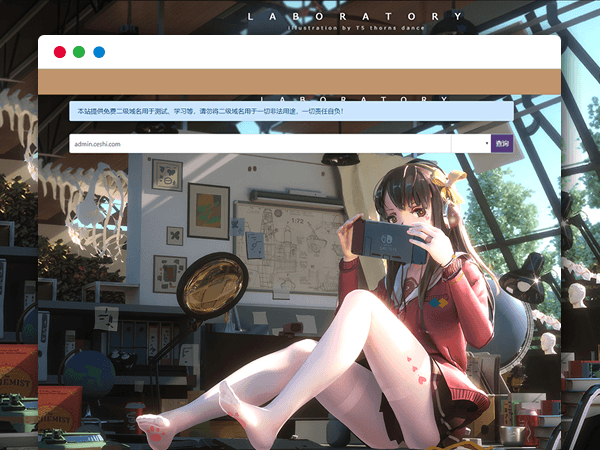
Task: Click the 'Illustration by TS thorns dance' credit
Action: pyautogui.click(x=356, y=28)
